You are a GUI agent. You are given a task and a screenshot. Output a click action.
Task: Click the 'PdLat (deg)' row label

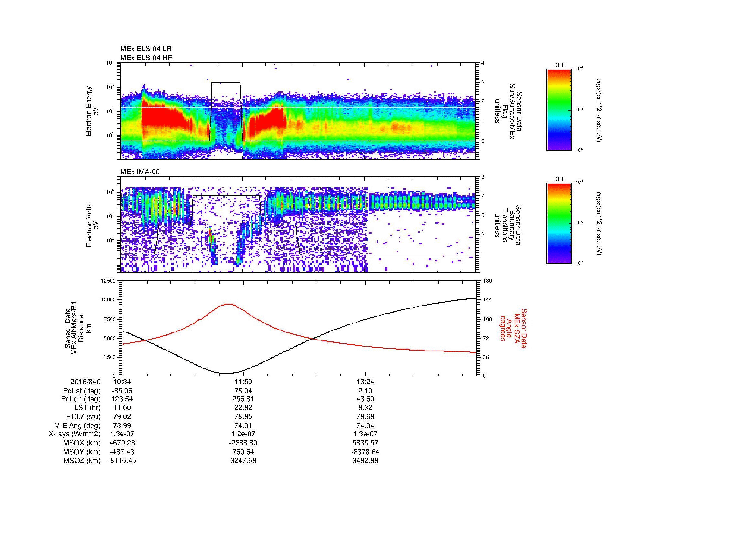(82, 391)
